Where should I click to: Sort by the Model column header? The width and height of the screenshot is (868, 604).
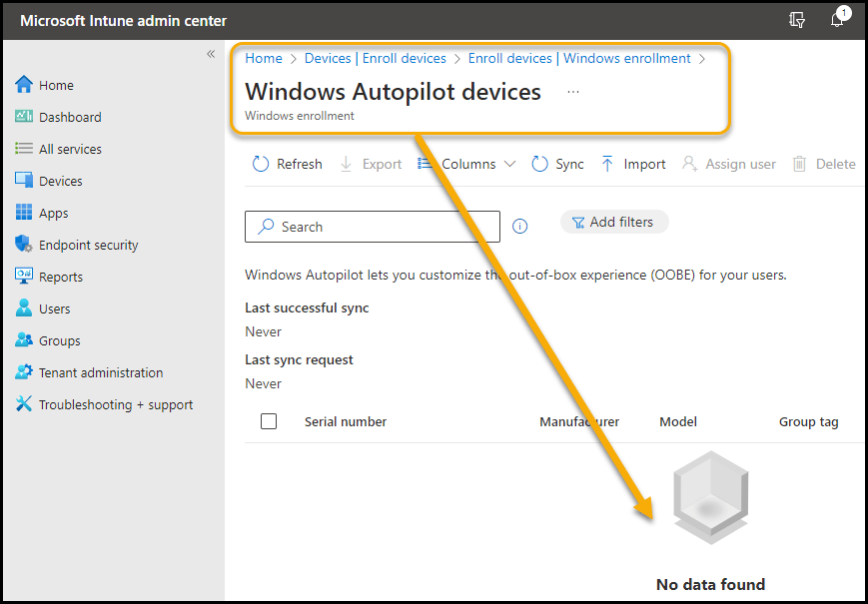coord(678,421)
